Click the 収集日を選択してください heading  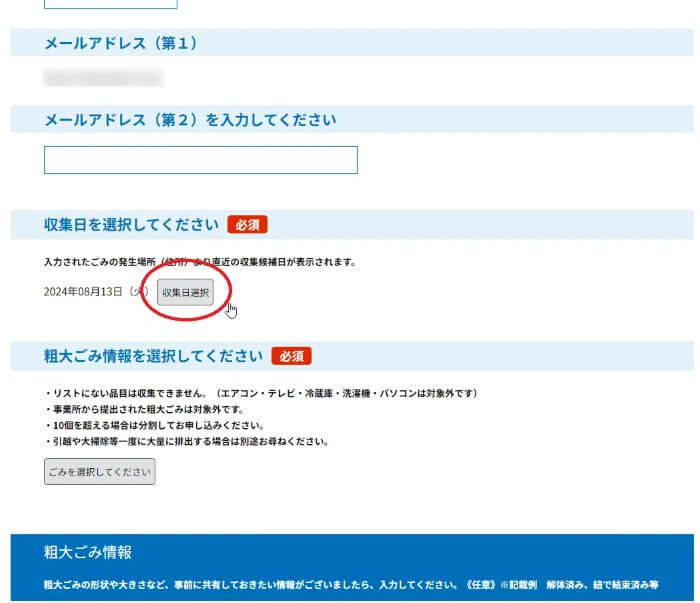[131, 224]
